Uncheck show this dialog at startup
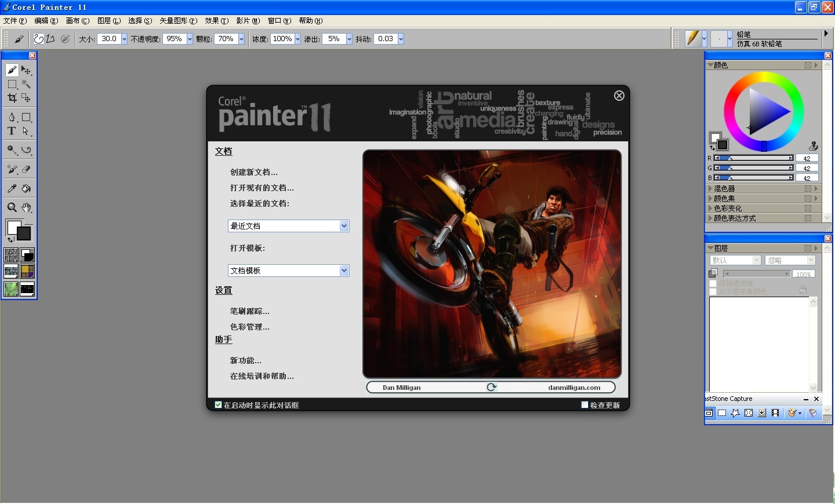This screenshot has height=504, width=835. click(x=218, y=405)
